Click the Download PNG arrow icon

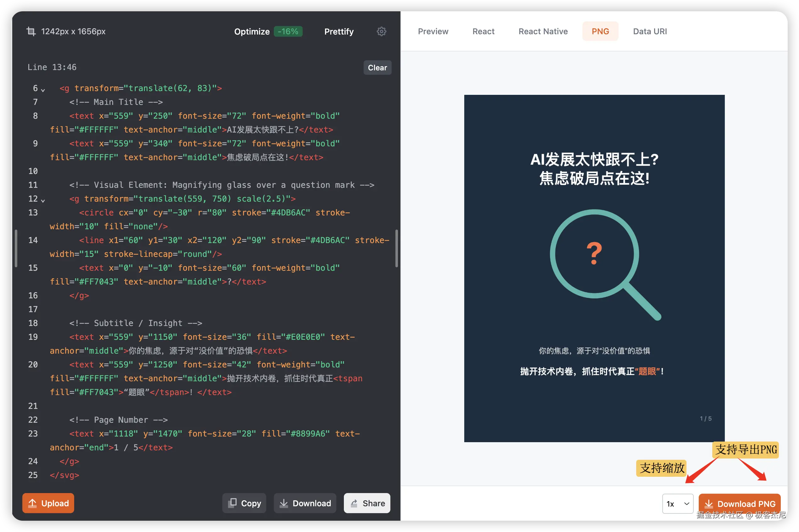(709, 504)
